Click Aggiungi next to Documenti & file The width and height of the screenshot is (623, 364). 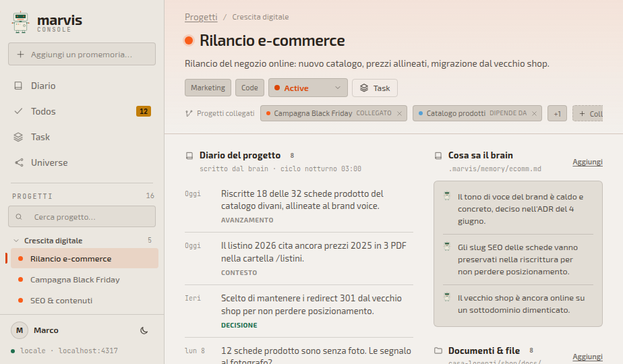coord(588,357)
